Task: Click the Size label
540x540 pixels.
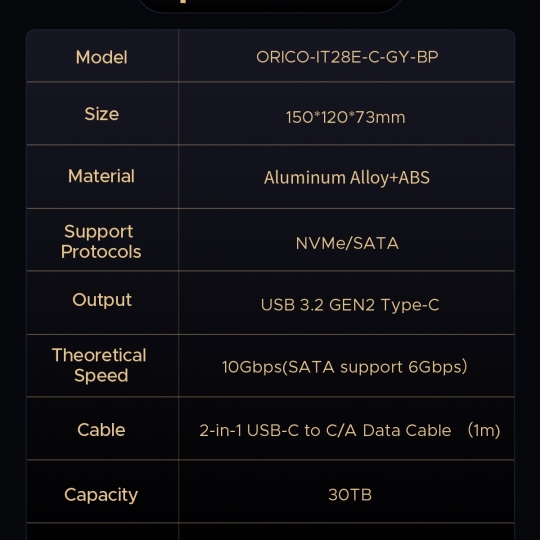Action: (102, 114)
